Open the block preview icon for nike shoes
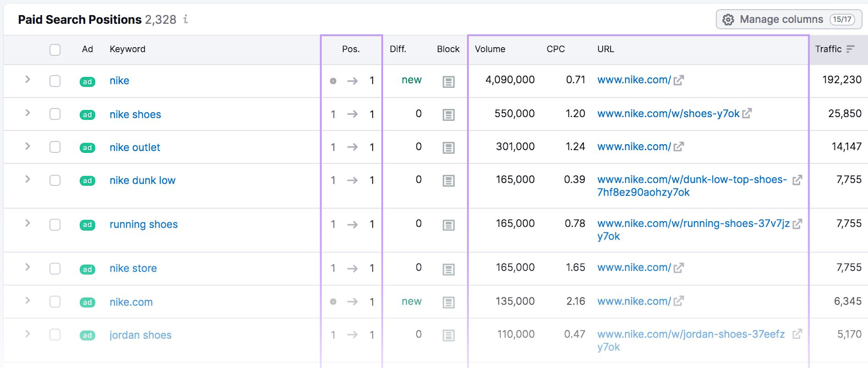Image resolution: width=868 pixels, height=368 pixels. [448, 115]
